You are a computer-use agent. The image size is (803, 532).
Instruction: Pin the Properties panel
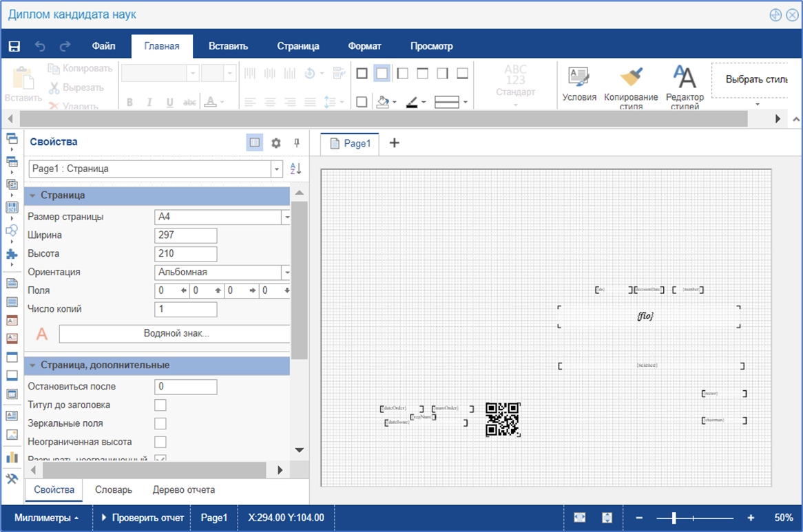(297, 143)
